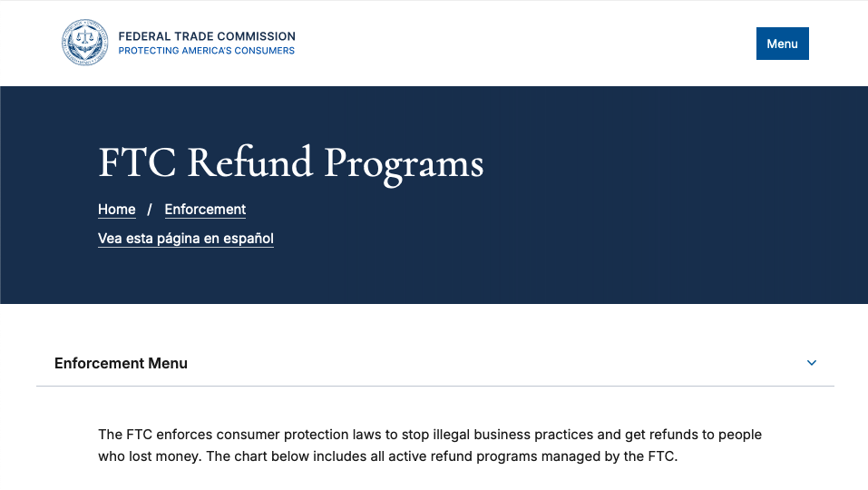Screen dimensions: 868x490
Task: Go to Home breadcrumb link
Action: 117,210
